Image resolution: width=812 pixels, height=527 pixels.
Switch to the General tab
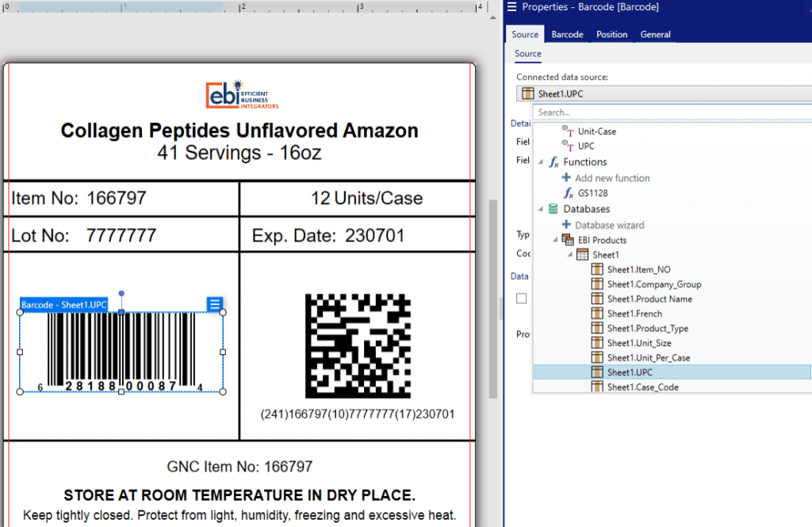655,34
